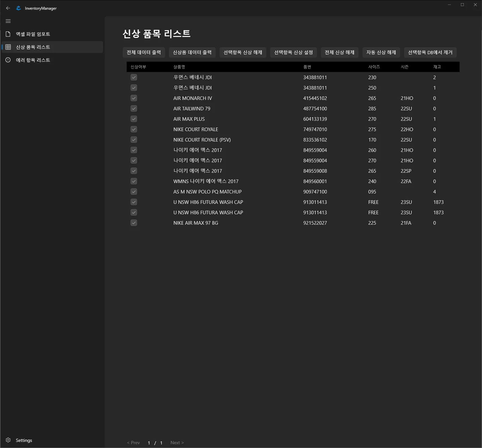Click 전체 데이터 출력 button
The image size is (482, 448).
click(x=144, y=52)
